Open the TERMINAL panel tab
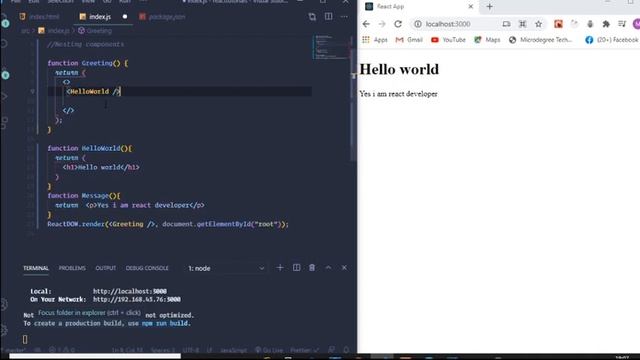The width and height of the screenshot is (640, 360). [x=36, y=268]
